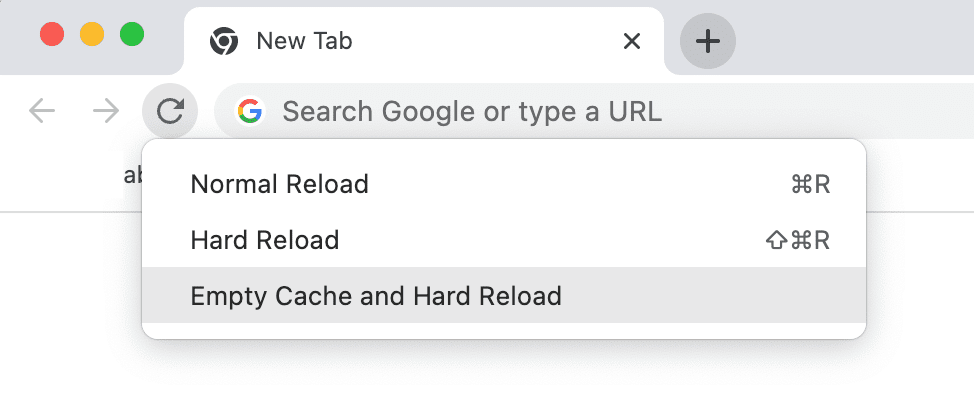974x404 pixels.
Task: Open a new tab with the plus button
Action: click(x=708, y=42)
